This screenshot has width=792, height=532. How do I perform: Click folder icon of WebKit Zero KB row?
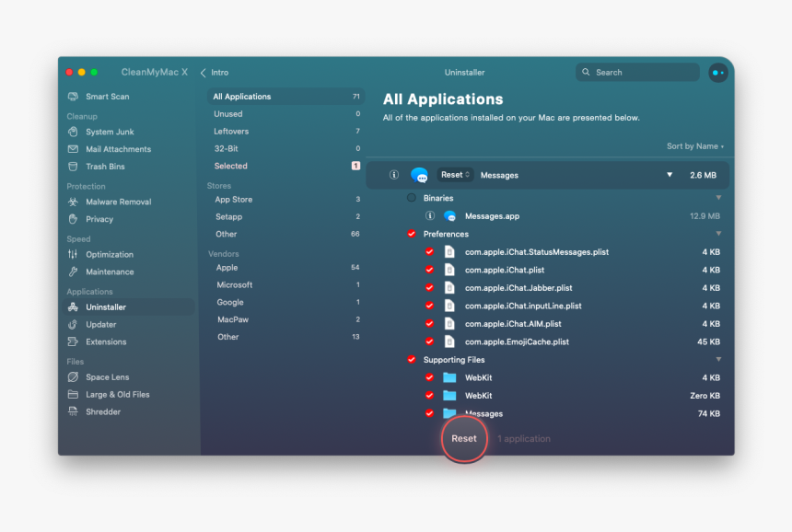449,395
